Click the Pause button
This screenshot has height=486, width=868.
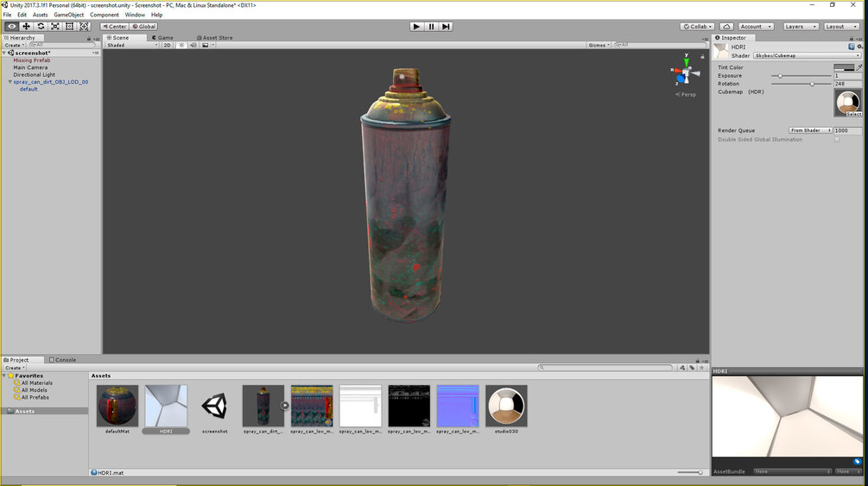pos(431,27)
